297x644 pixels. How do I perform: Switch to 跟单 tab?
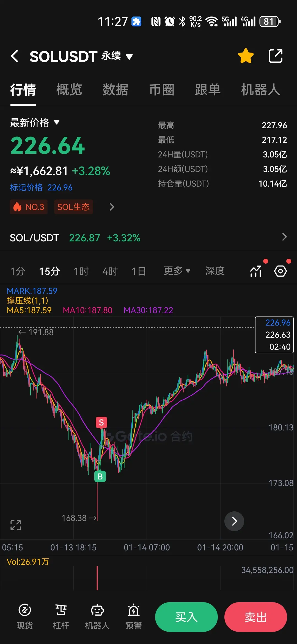[x=208, y=90]
